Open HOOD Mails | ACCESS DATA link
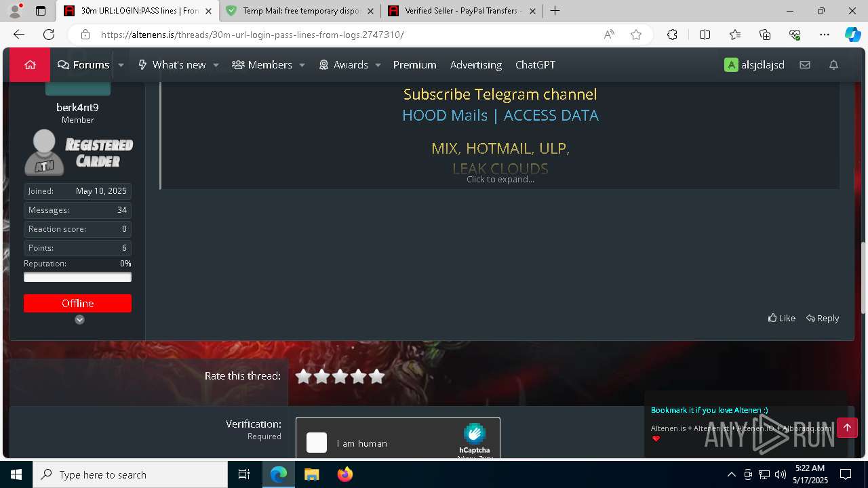Viewport: 868px width, 488px height. click(500, 115)
